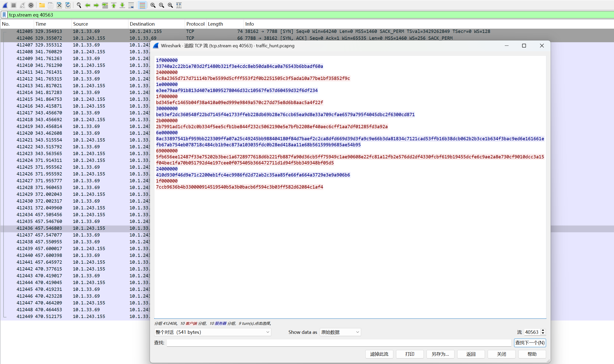The height and width of the screenshot is (364, 614).
Task: Go to the first packet
Action: point(114,5)
